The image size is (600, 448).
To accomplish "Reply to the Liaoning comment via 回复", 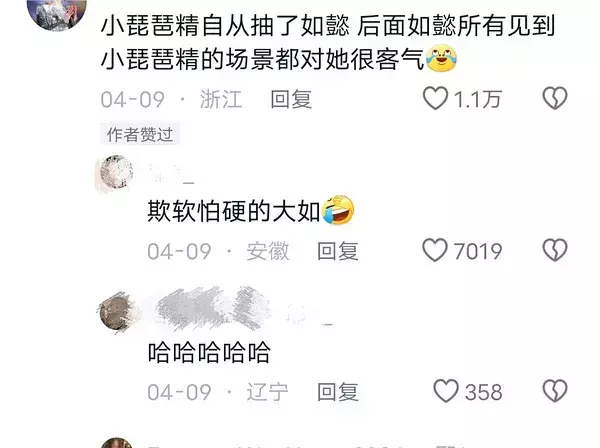I will pyautogui.click(x=338, y=392).
